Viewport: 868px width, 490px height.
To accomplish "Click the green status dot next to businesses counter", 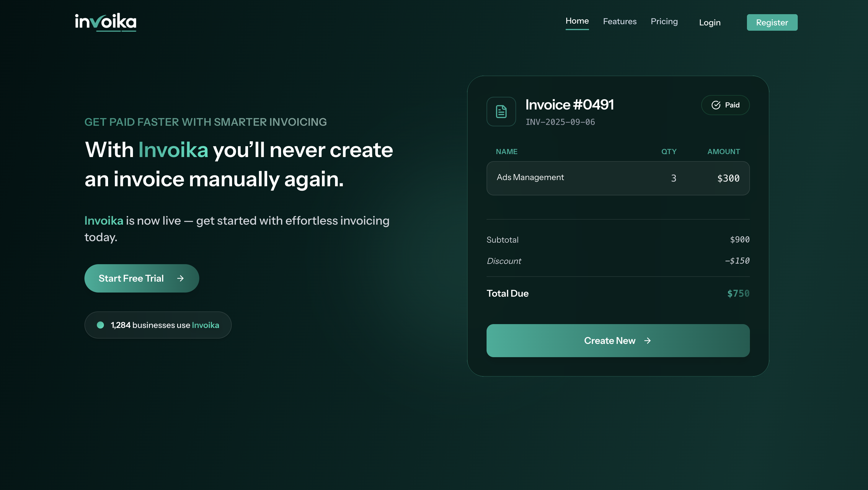I will [x=100, y=325].
